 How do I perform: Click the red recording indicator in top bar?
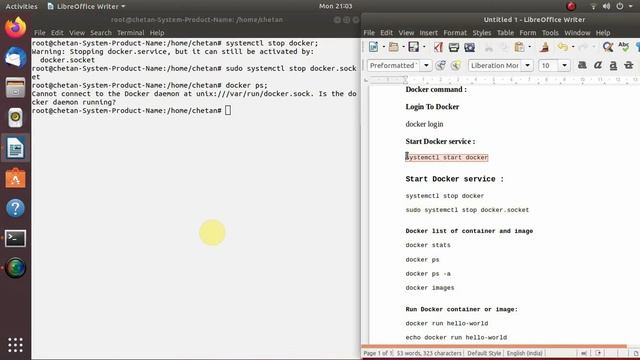[x=571, y=6]
